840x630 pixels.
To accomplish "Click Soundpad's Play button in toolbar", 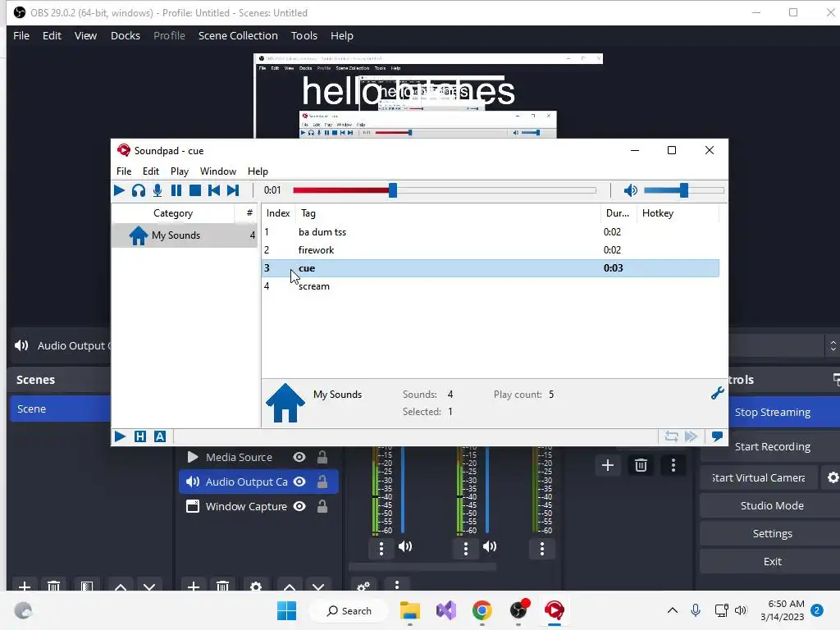I will click(x=119, y=190).
